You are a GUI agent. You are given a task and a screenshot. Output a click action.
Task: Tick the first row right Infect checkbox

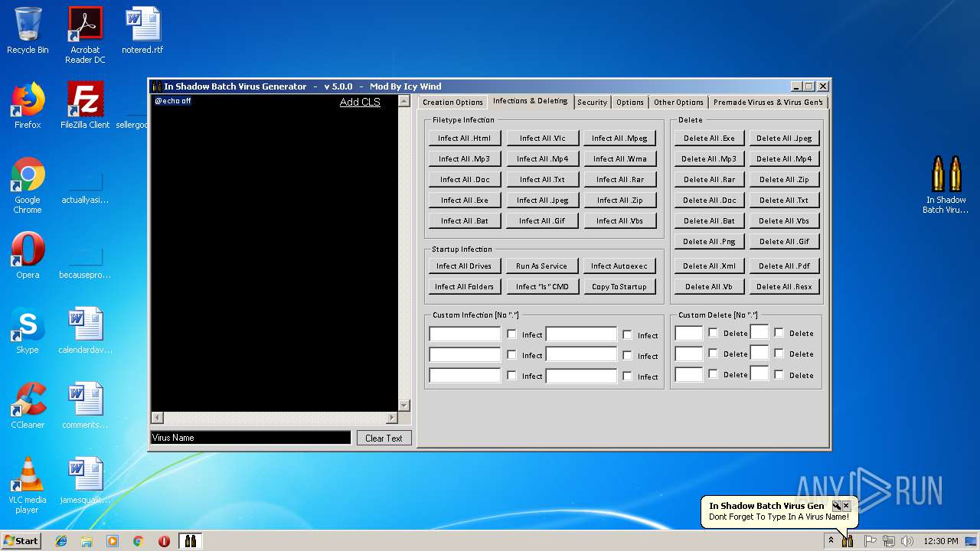pos(627,334)
